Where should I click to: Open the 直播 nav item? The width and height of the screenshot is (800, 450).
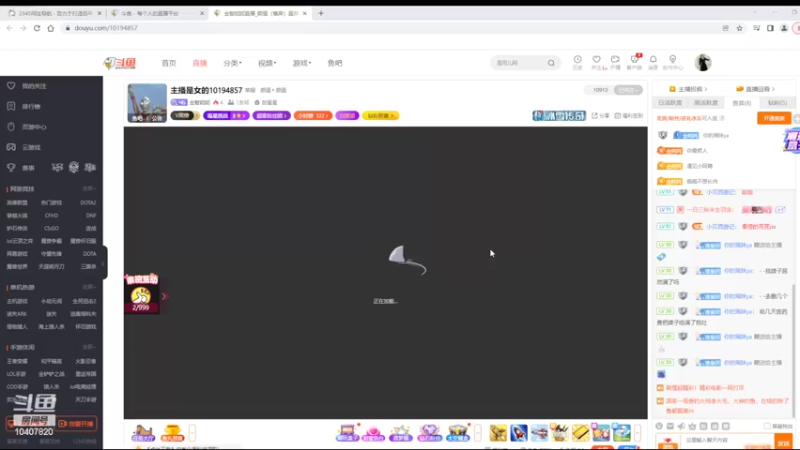(199, 63)
